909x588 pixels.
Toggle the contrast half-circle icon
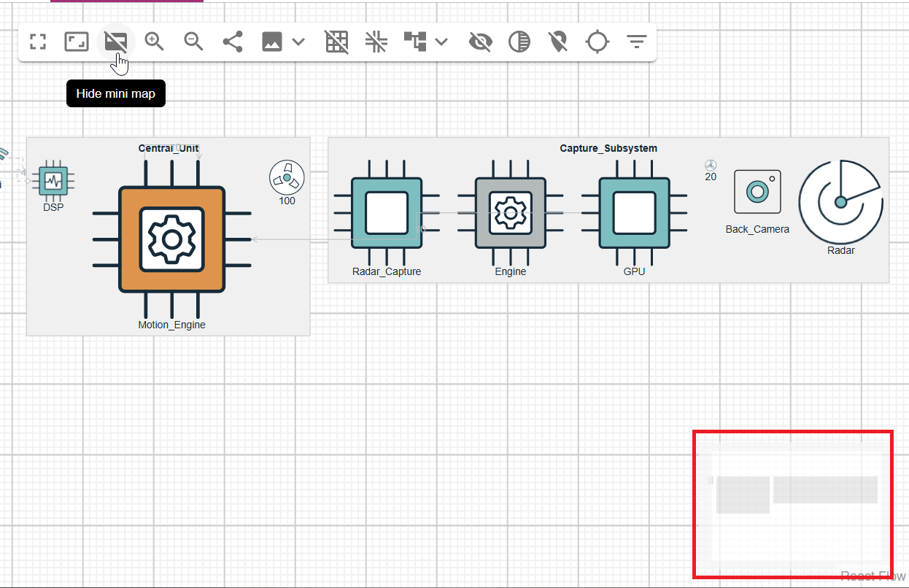519,42
